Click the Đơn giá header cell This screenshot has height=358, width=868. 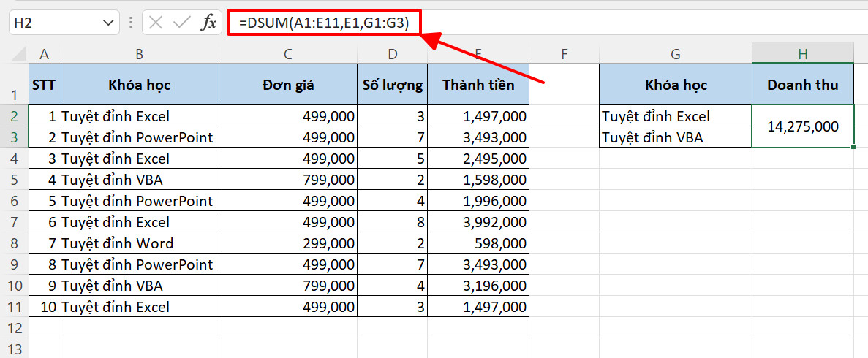pos(288,84)
